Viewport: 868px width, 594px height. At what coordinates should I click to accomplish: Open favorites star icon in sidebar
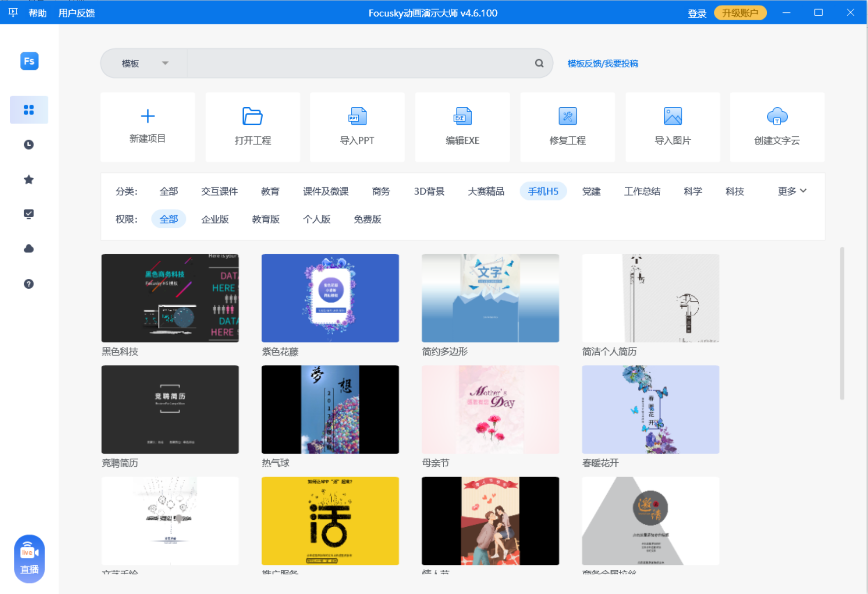coord(29,180)
